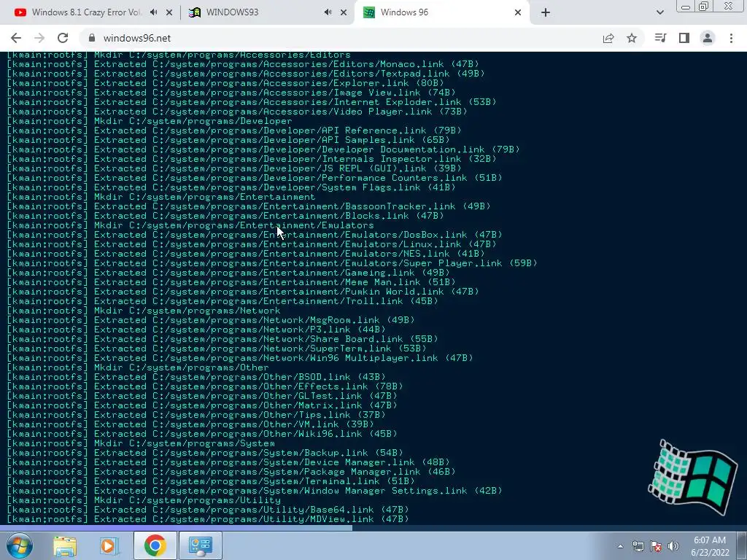Click the Win96 Multiplayer.link line
The height and width of the screenshot is (560, 747).
[x=240, y=358]
